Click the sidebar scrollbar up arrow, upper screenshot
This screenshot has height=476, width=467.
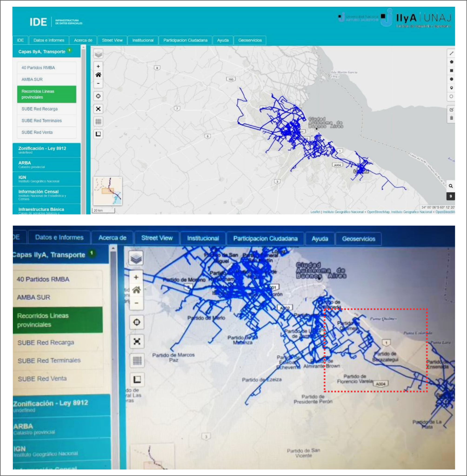pos(83,47)
